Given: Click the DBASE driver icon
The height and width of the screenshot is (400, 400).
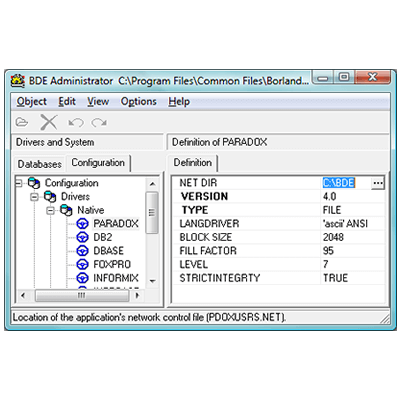Looking at the screenshot, I should 82,251.
